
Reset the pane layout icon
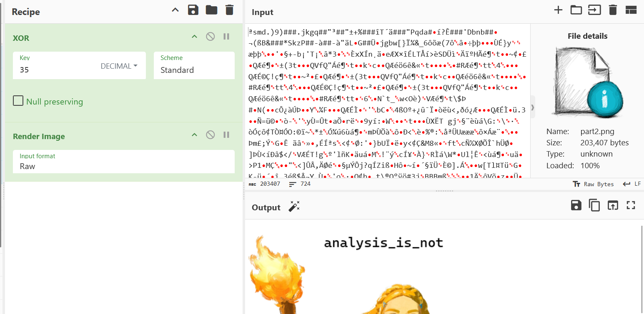pyautogui.click(x=631, y=10)
